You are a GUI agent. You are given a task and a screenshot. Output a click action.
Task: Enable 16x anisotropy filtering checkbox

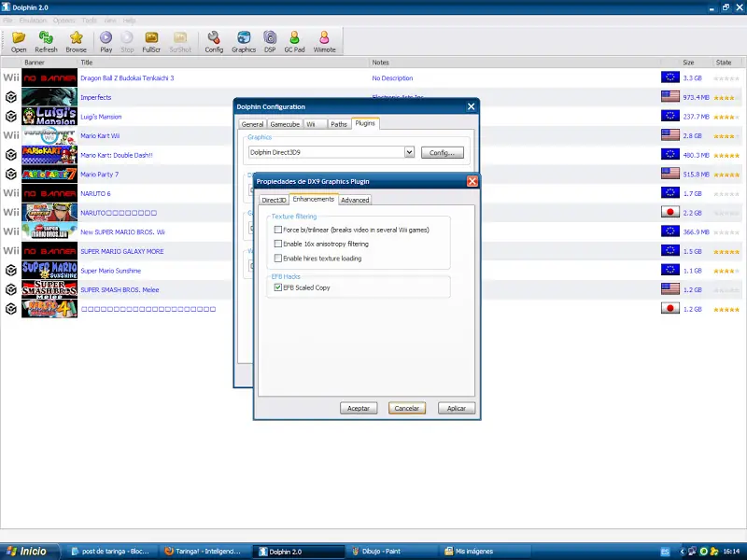[x=278, y=244]
